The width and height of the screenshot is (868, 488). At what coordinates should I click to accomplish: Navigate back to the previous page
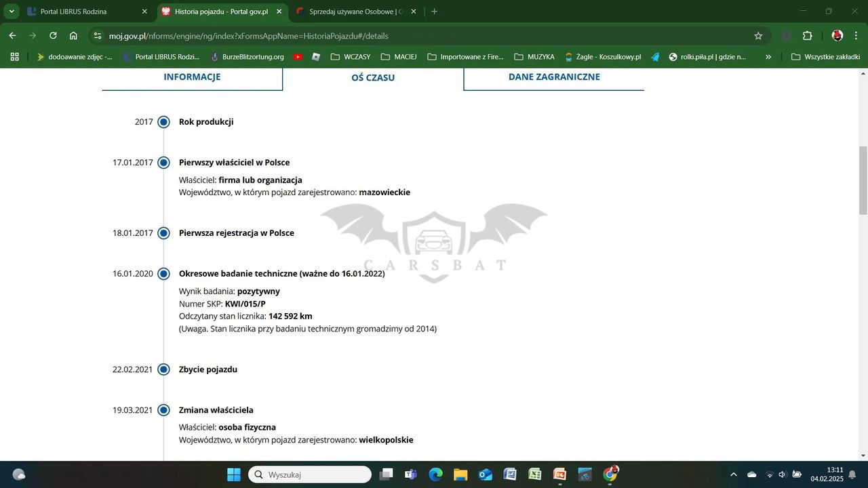(x=12, y=36)
